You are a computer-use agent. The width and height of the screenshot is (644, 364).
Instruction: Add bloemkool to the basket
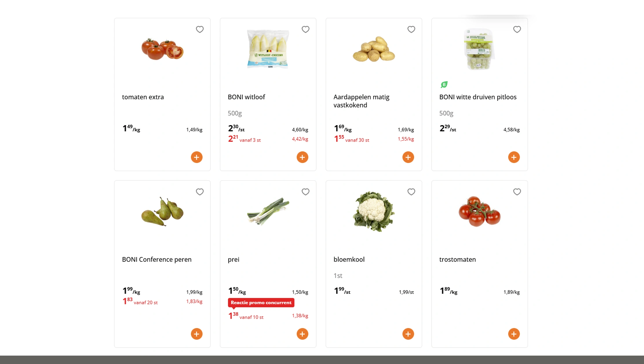(x=408, y=334)
